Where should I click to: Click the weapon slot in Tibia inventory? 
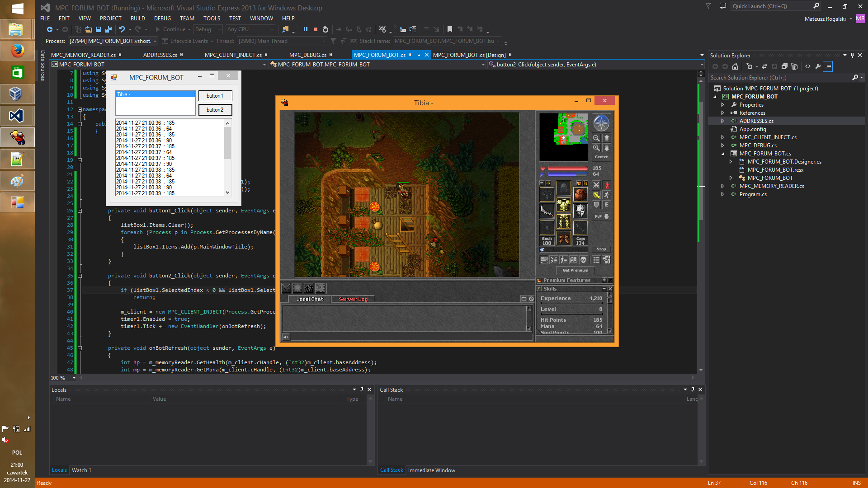(547, 211)
